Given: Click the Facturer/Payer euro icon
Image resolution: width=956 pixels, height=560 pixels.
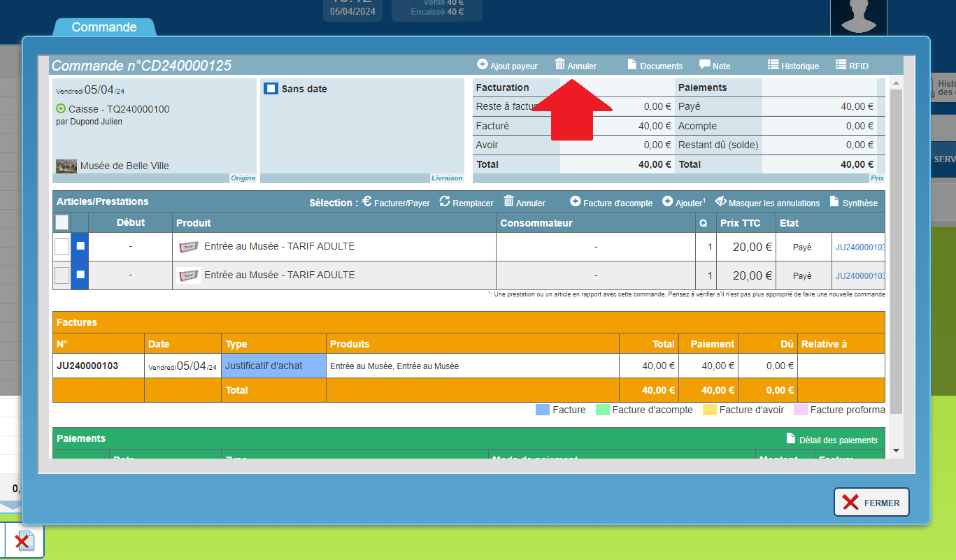Looking at the screenshot, I should (x=366, y=202).
